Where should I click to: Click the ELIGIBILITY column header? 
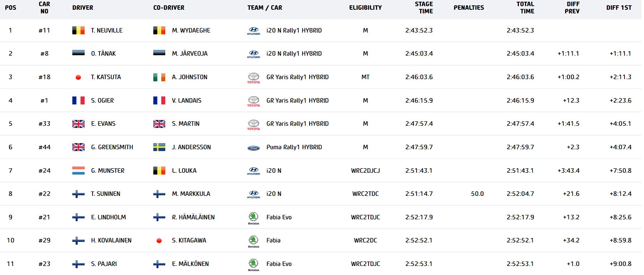pos(365,8)
